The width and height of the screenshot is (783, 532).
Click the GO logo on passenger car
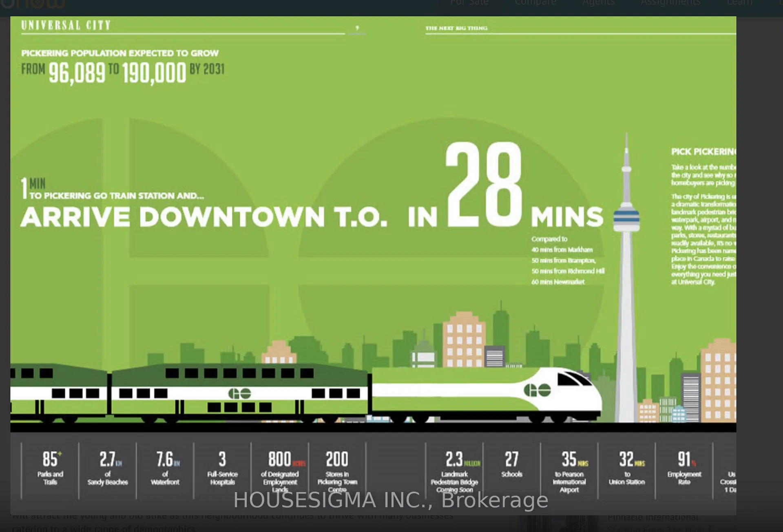(x=239, y=393)
